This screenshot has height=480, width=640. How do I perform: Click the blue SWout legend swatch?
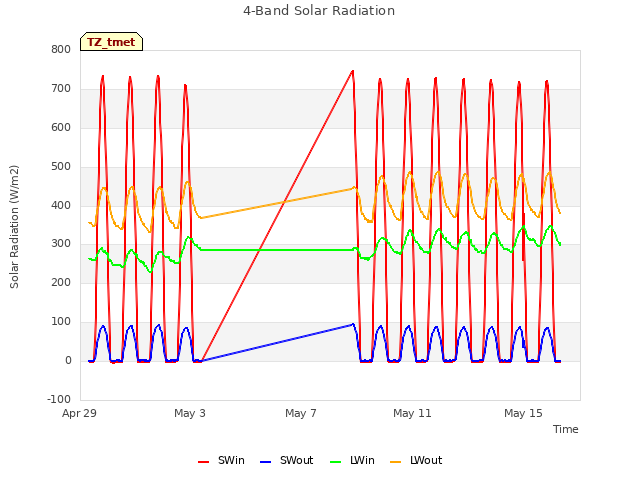point(265,462)
